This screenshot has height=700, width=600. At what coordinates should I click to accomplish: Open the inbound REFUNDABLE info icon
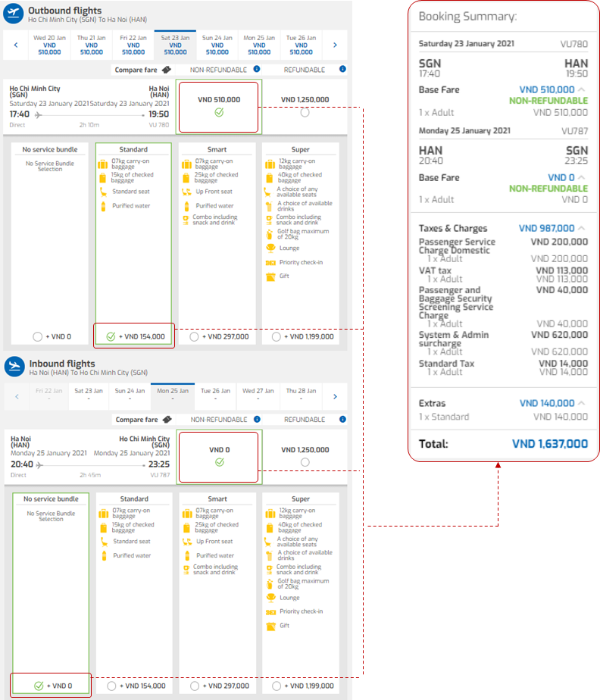(x=339, y=419)
